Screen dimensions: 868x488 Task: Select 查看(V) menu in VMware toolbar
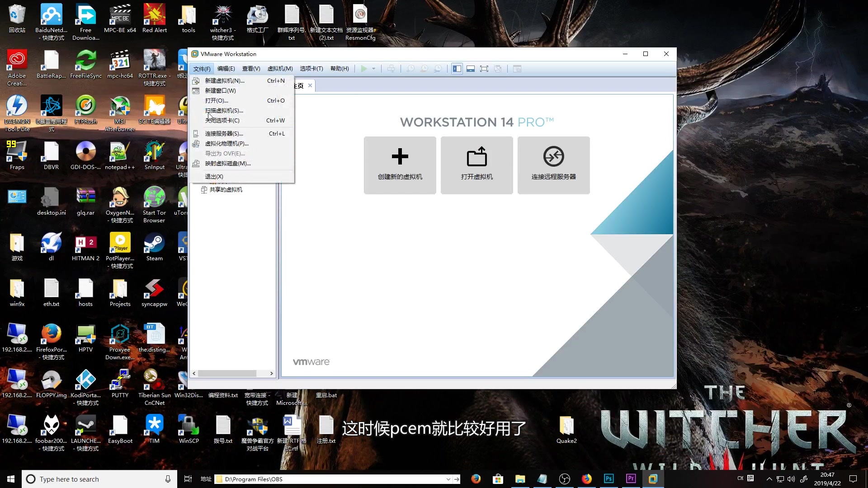pyautogui.click(x=250, y=69)
